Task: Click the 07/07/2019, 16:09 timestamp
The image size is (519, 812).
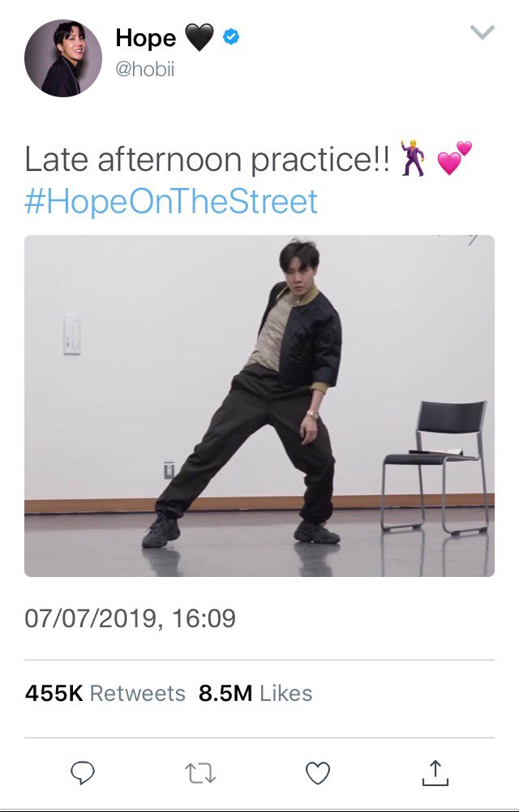Action: pyautogui.click(x=130, y=618)
